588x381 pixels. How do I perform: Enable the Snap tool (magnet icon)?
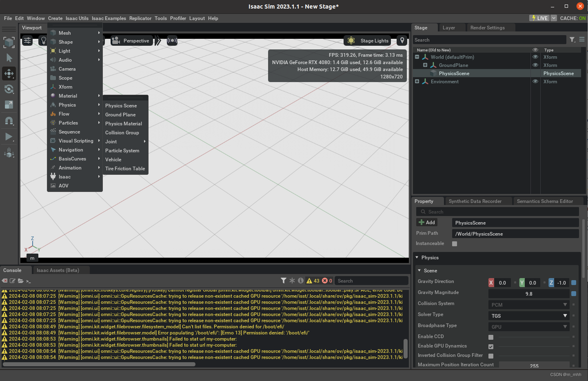(9, 120)
